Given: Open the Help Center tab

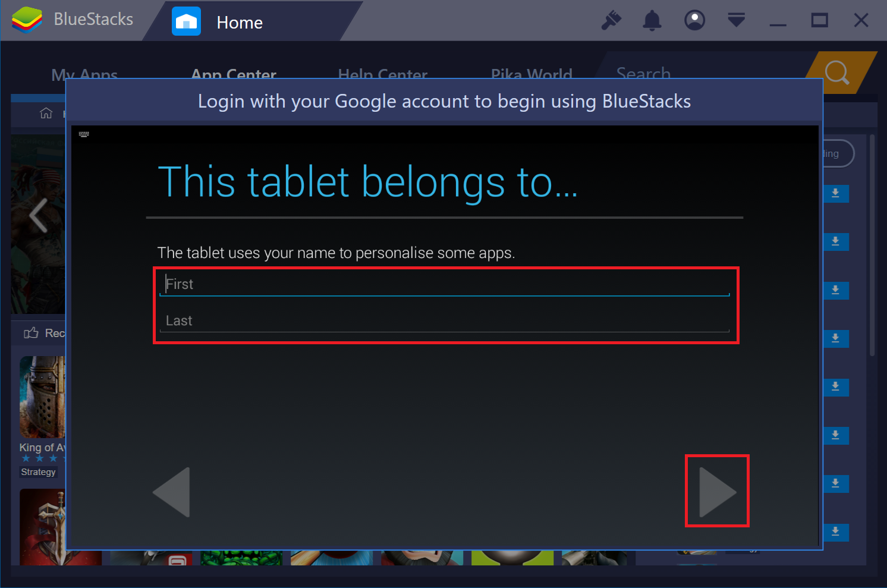Looking at the screenshot, I should click(x=383, y=75).
